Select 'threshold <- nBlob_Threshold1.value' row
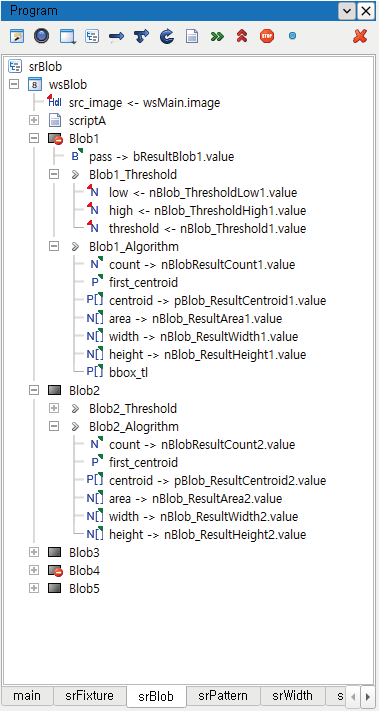Image resolution: width=379 pixels, height=711 pixels. (207, 229)
